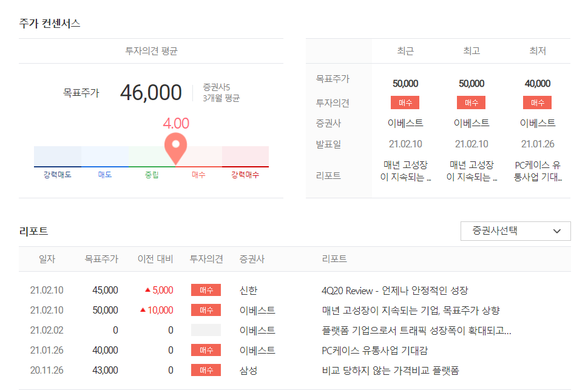Screen dimensions: 588x390
Task: Open report PC케이스 유통사업 기대감
Action: [x=374, y=351]
